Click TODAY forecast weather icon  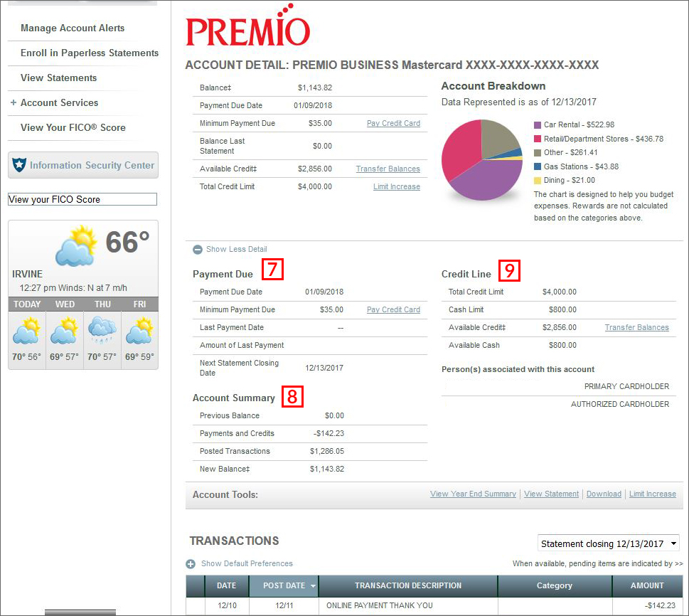pos(27,331)
